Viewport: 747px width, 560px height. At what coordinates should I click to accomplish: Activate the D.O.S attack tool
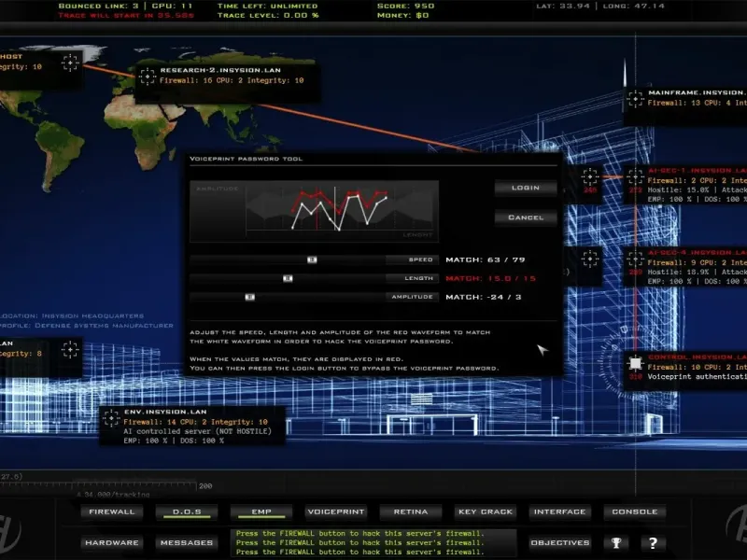(187, 511)
